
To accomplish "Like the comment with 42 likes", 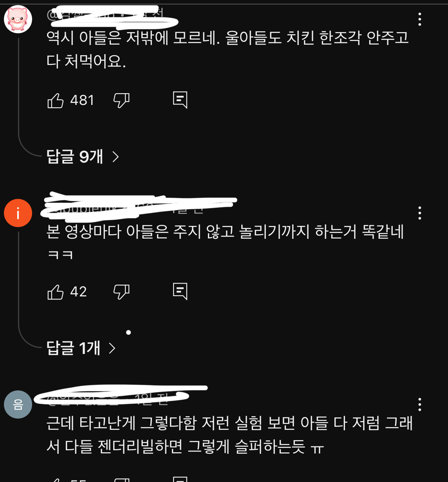I will (x=55, y=292).
